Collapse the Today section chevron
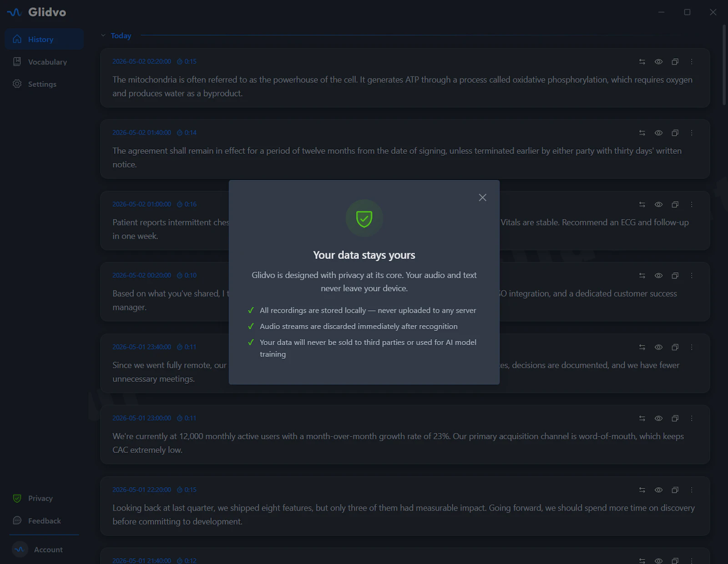The height and width of the screenshot is (564, 728). click(x=103, y=36)
